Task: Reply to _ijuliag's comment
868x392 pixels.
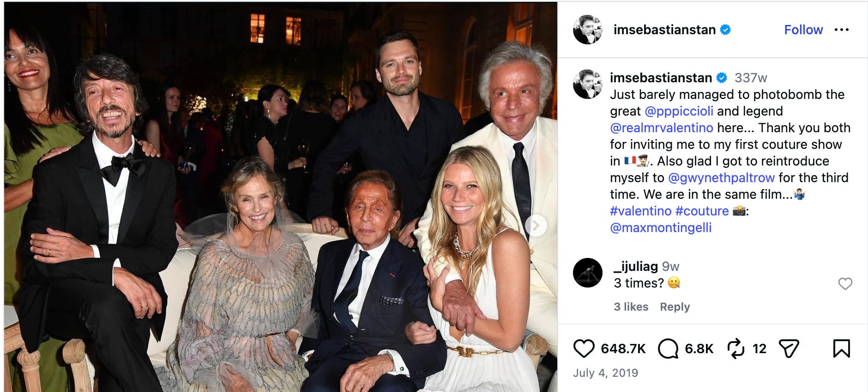Action: 675,307
